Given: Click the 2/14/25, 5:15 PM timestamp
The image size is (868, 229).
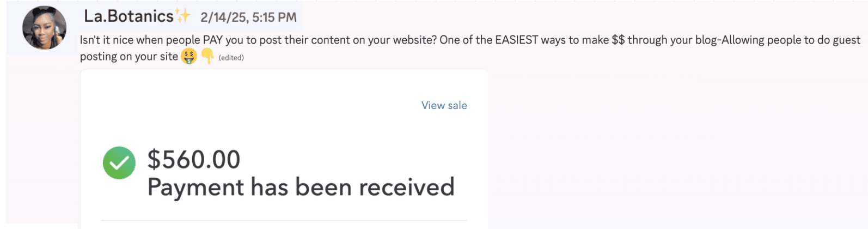Looking at the screenshot, I should [x=248, y=17].
